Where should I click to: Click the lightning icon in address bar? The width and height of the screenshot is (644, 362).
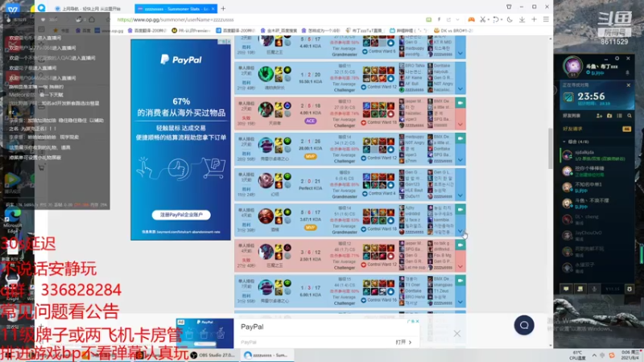[439, 19]
